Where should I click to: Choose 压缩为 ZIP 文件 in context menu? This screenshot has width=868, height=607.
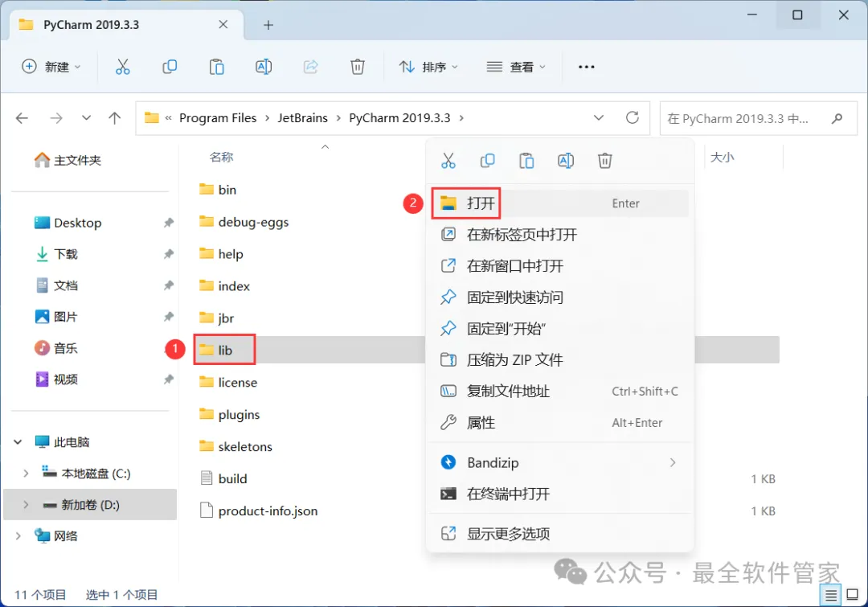pos(560,360)
